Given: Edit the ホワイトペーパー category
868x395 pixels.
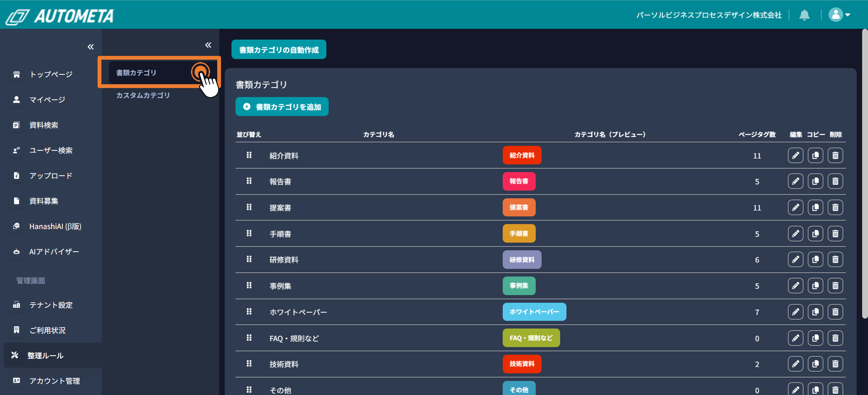Looking at the screenshot, I should (x=795, y=312).
